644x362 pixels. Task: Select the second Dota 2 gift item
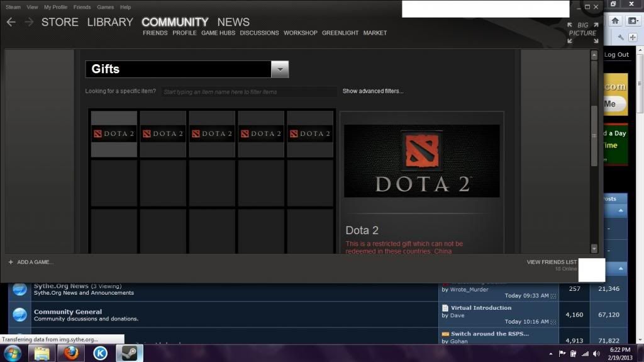tap(163, 133)
